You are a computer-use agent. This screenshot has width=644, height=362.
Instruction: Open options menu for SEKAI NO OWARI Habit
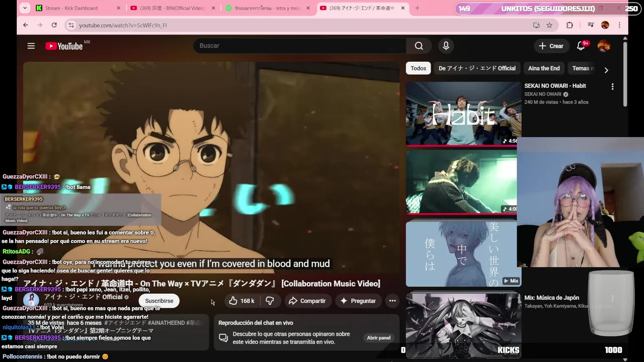click(x=612, y=86)
